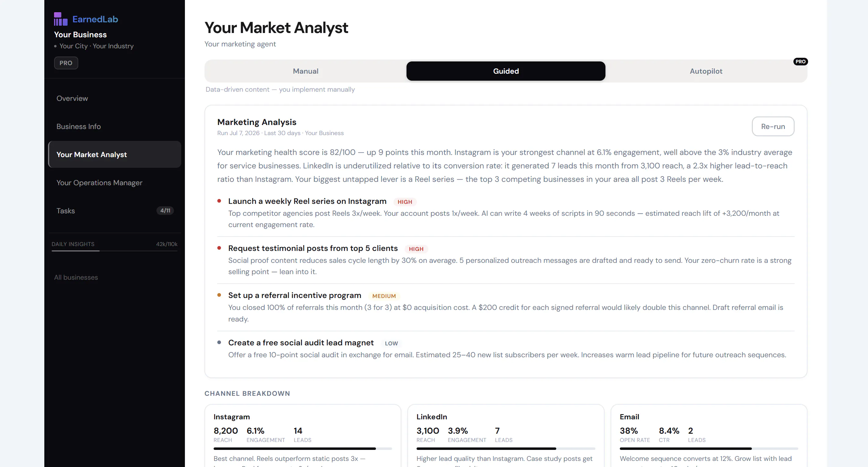Click the PRO badge on Autopilot tab
This screenshot has width=868, height=467.
click(x=800, y=62)
